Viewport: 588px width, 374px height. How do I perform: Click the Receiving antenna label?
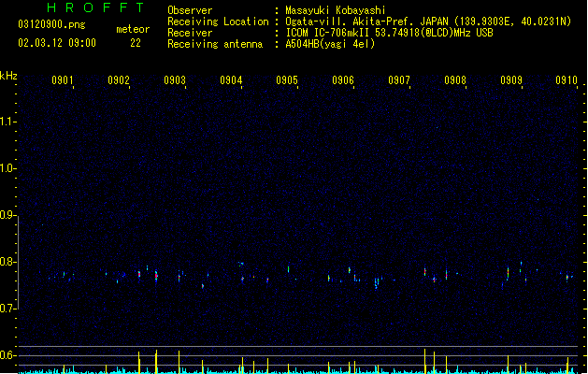215,44
